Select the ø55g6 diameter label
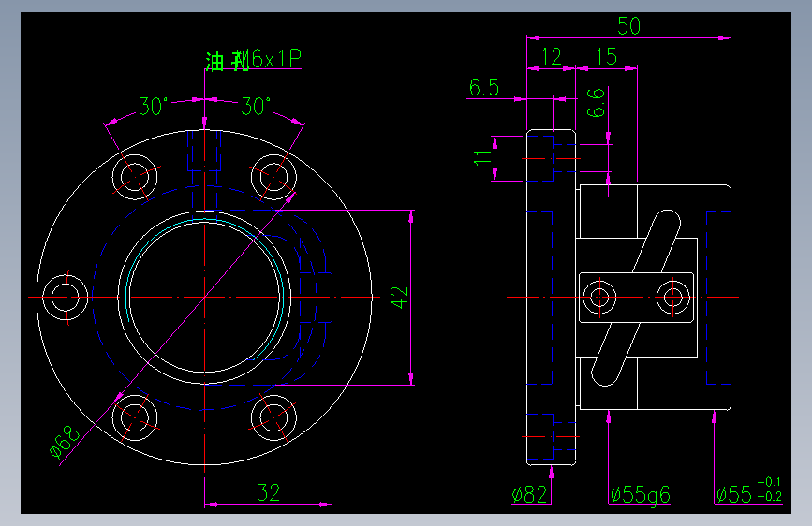Viewport: 812px width, 526px height. 640,495
